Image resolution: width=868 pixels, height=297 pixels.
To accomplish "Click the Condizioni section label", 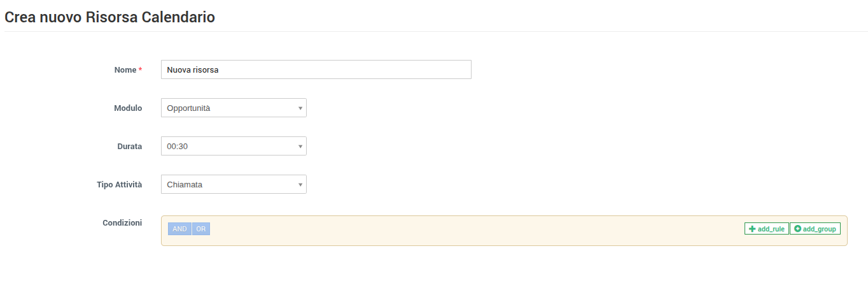I will point(122,223).
